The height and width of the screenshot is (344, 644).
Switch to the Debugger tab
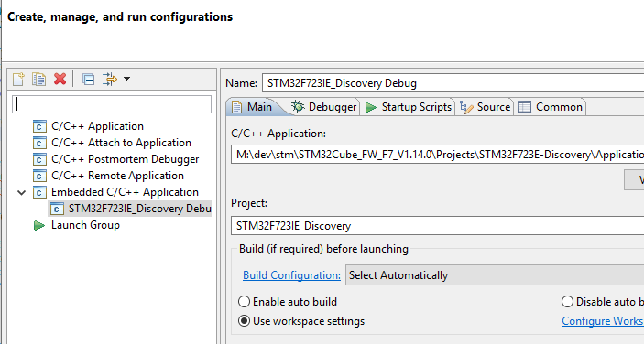323,107
